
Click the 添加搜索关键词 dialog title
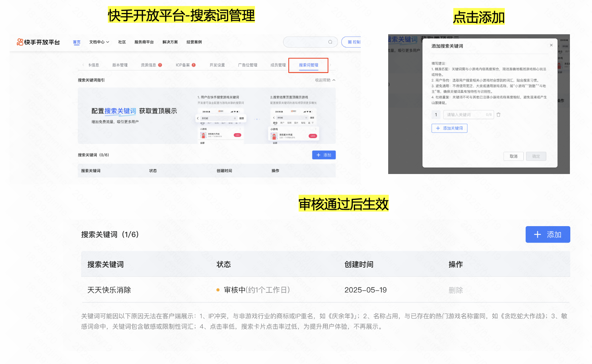point(447,46)
